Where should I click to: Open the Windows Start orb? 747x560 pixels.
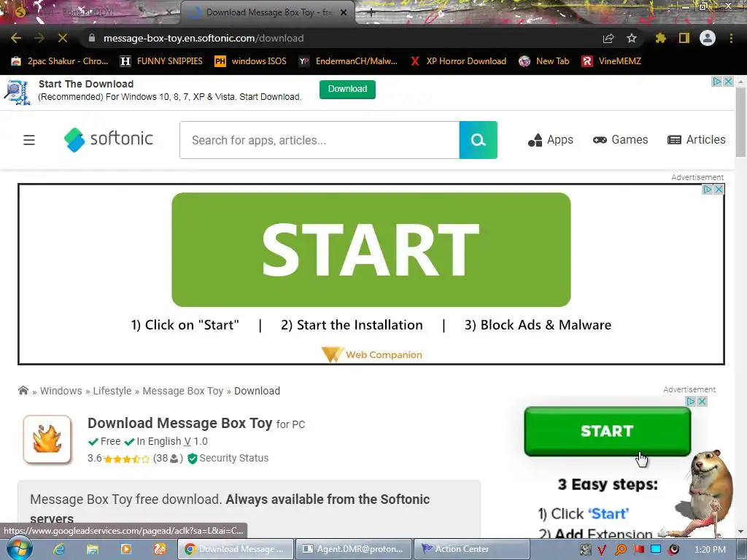[19, 548]
